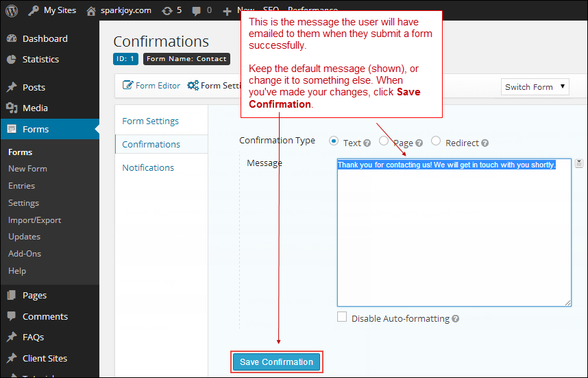Click the WordPress logo icon
This screenshot has height=378, width=588.
coord(12,10)
